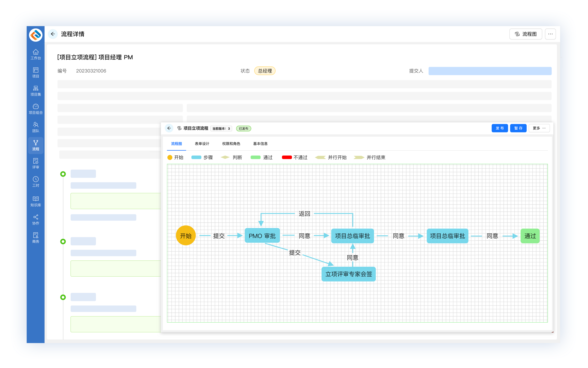Switch to the 表单设计 tab
The height and width of the screenshot is (368, 588).
tap(202, 144)
